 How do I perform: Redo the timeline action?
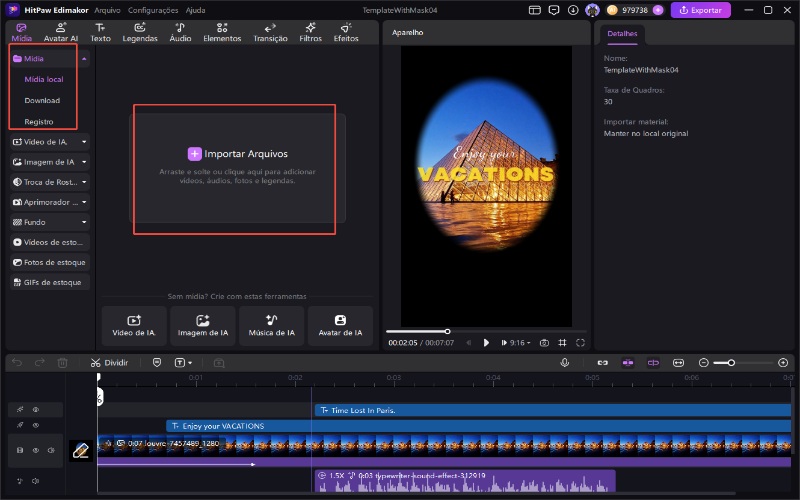(x=40, y=363)
